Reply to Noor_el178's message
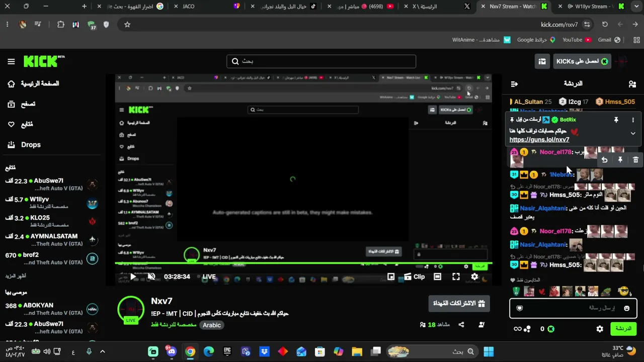Viewport: 644px width, 362px height. [x=605, y=160]
